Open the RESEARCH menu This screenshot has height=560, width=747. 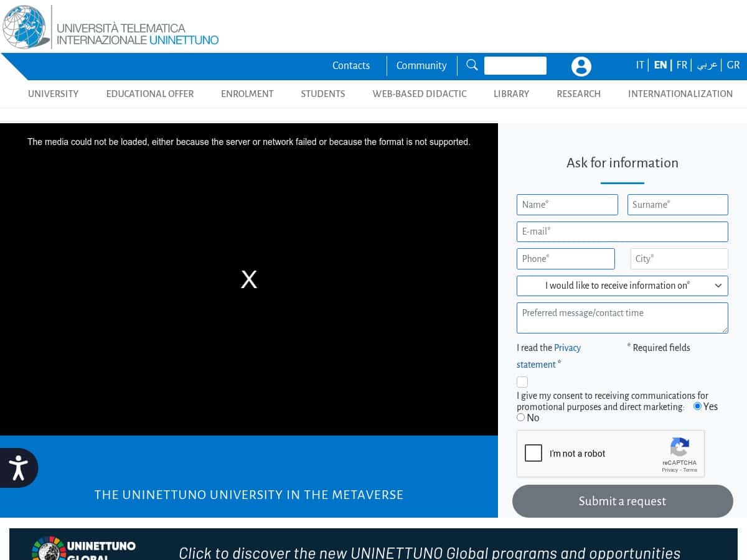578,94
